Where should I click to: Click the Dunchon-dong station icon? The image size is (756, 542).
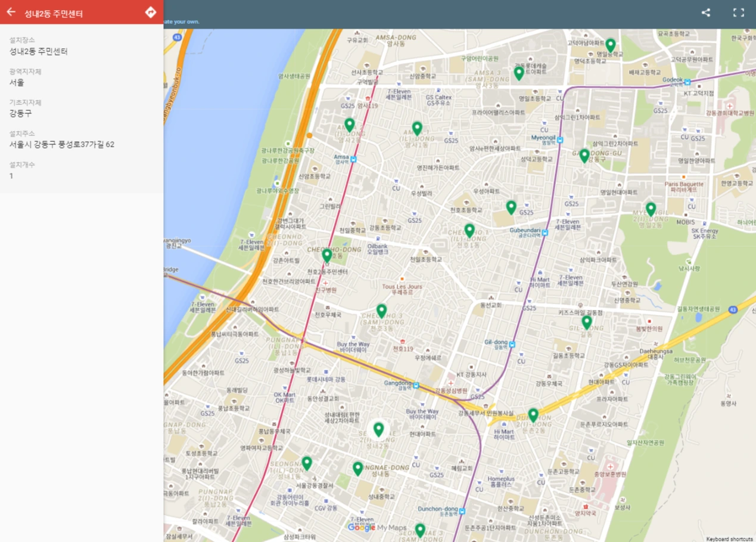[462, 511]
